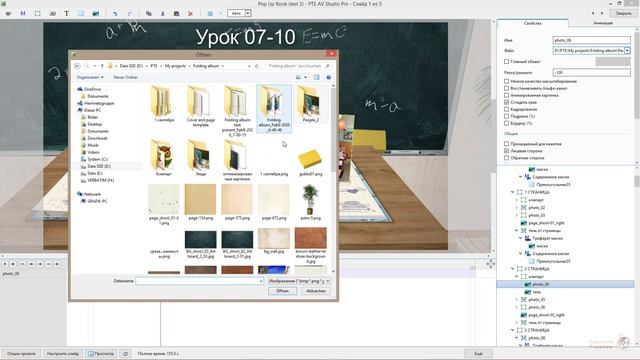The image size is (640, 360).
Task: Switch to the Свойства tab
Action: (x=532, y=23)
